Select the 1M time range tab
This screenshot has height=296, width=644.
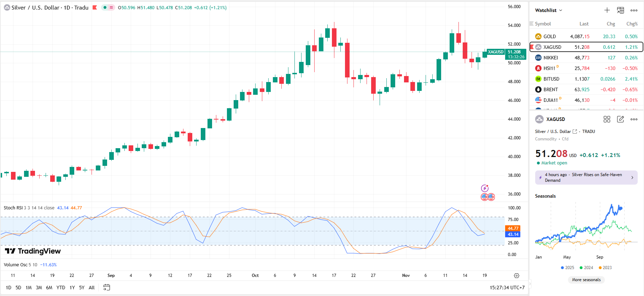tap(29, 288)
